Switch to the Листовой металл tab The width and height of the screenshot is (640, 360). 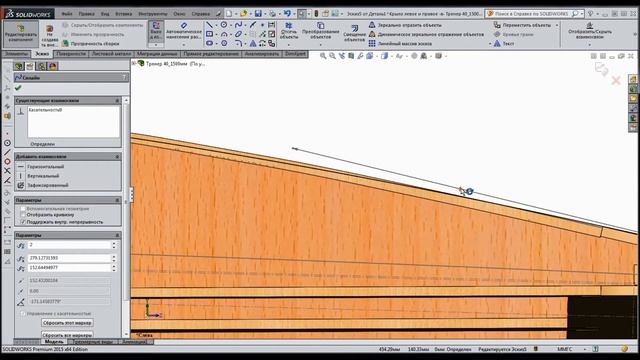click(111, 54)
